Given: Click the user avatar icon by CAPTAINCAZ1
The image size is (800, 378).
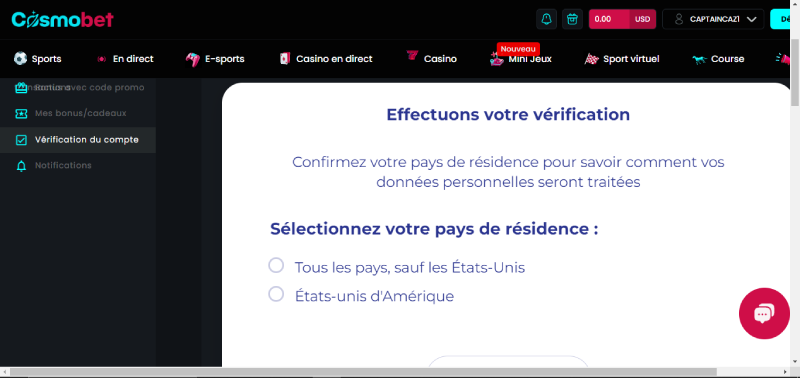Looking at the screenshot, I should [x=679, y=19].
